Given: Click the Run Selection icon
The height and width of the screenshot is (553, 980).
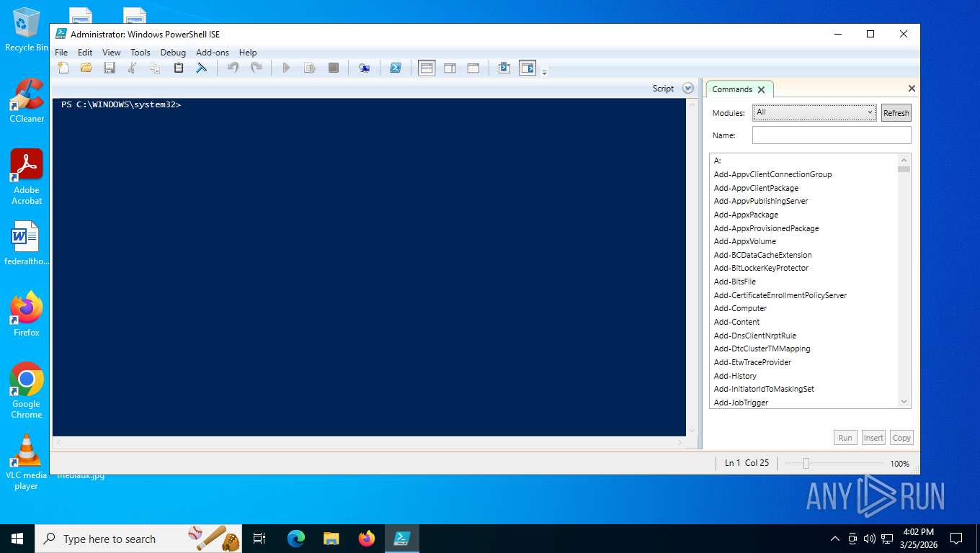Looking at the screenshot, I should tap(310, 68).
